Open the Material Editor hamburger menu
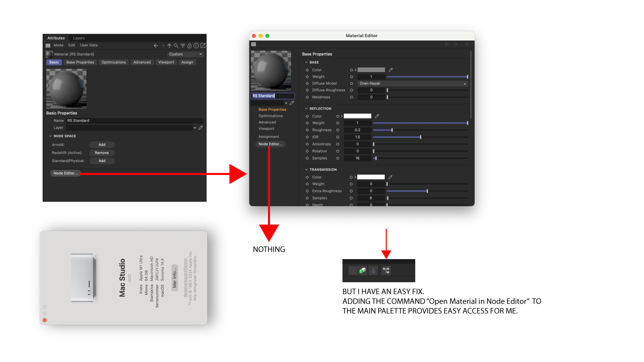Viewport: 644px width, 362px height. point(254,44)
